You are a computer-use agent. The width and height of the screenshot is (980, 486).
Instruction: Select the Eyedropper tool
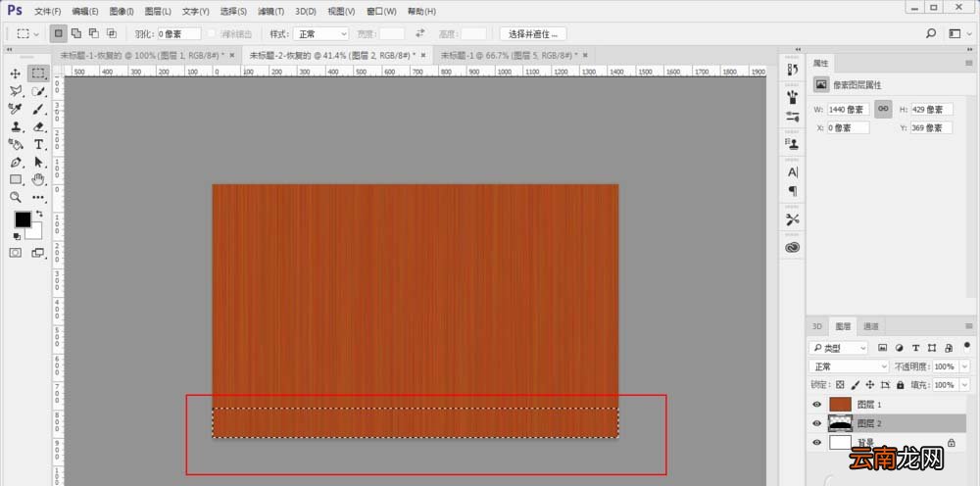point(16,110)
